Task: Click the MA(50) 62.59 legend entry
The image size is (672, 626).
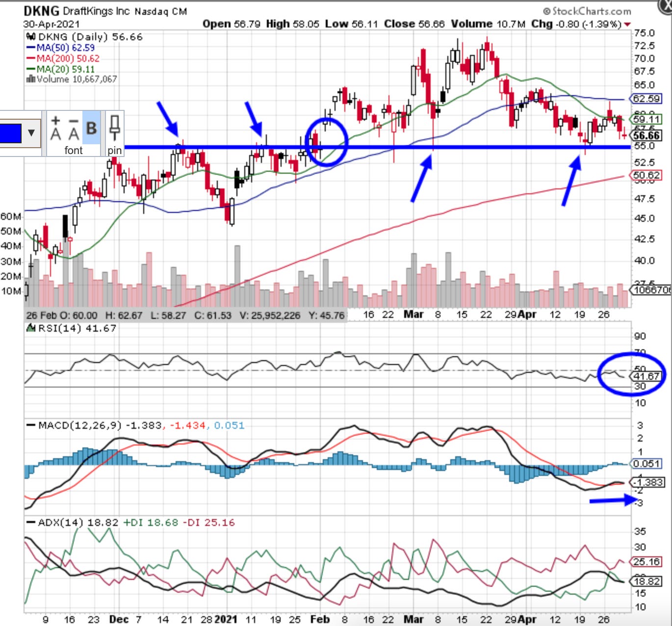Action: tap(61, 48)
